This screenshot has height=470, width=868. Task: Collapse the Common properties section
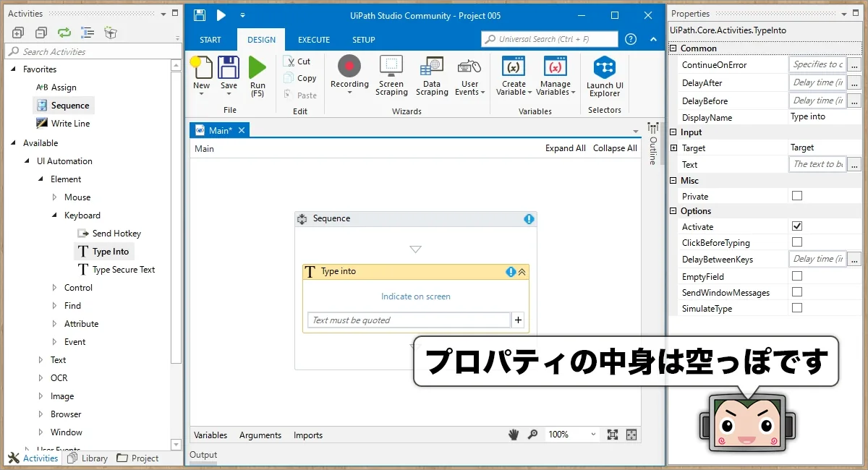pyautogui.click(x=673, y=48)
